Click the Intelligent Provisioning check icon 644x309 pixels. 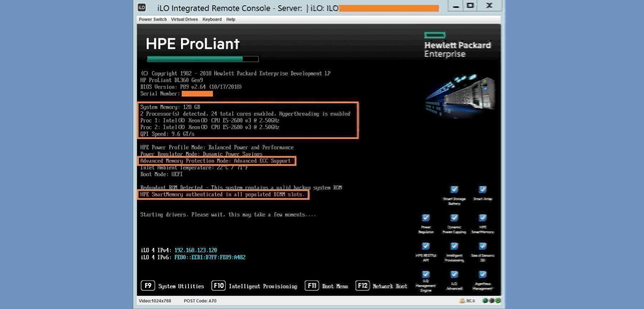pyautogui.click(x=454, y=246)
